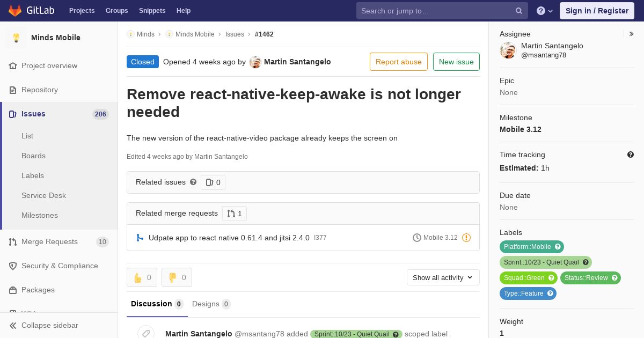644x338 pixels.
Task: Open Project overview in sidebar
Action: coord(49,65)
